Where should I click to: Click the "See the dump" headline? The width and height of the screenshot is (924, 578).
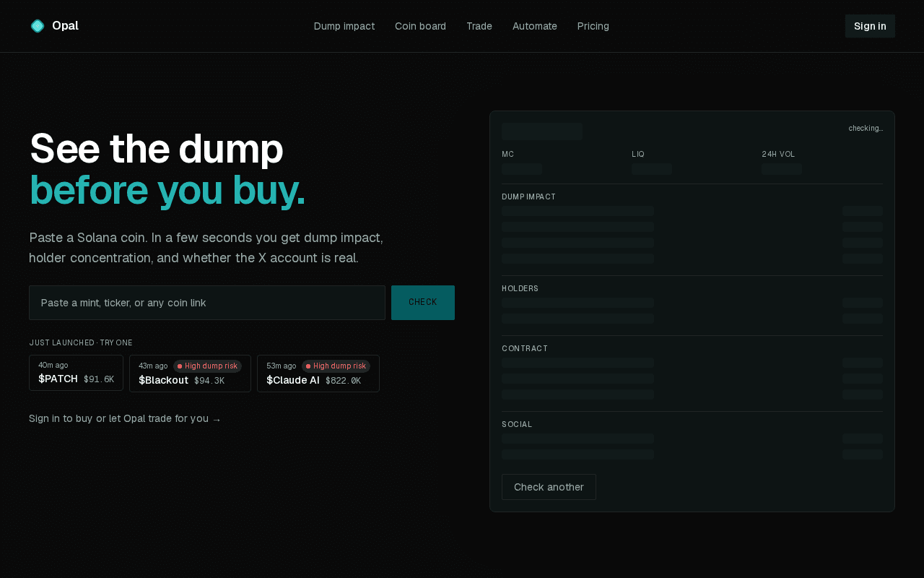(x=156, y=149)
